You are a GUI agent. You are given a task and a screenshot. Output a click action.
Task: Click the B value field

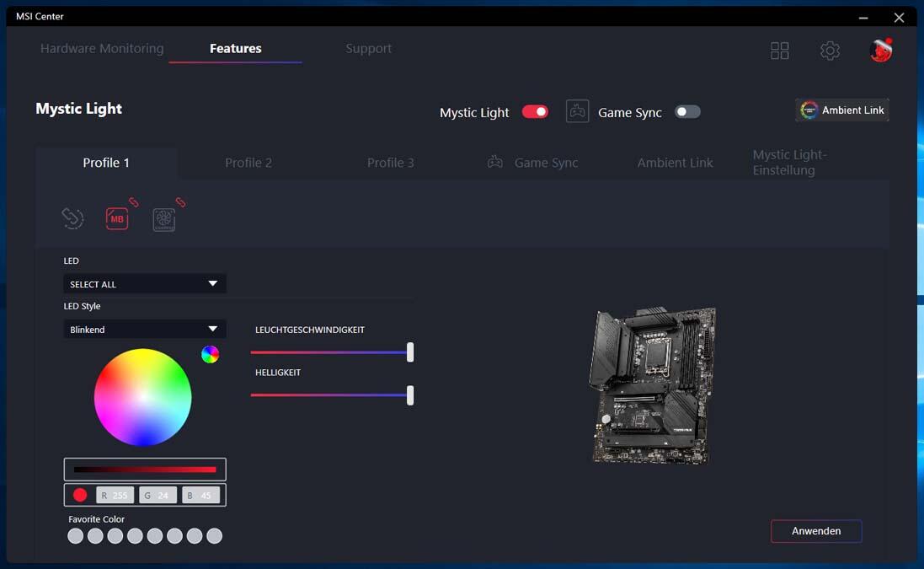pos(201,496)
